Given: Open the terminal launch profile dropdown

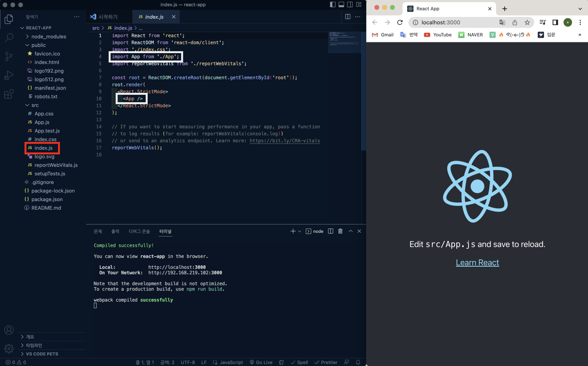Looking at the screenshot, I should pyautogui.click(x=300, y=231).
